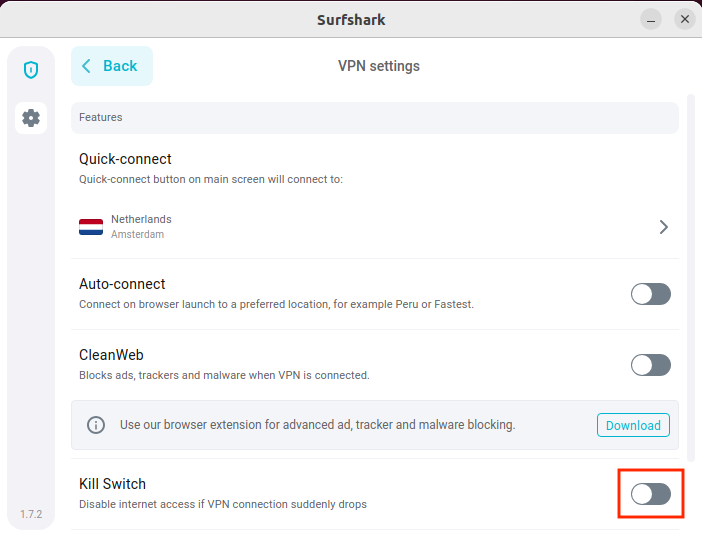
Task: Minimize the Surfshark window
Action: [x=651, y=19]
